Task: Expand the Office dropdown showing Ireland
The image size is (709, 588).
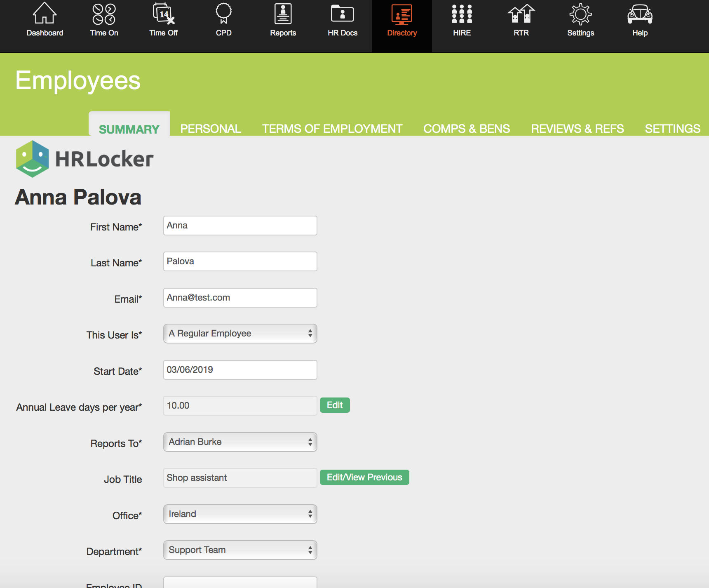Action: 240,514
